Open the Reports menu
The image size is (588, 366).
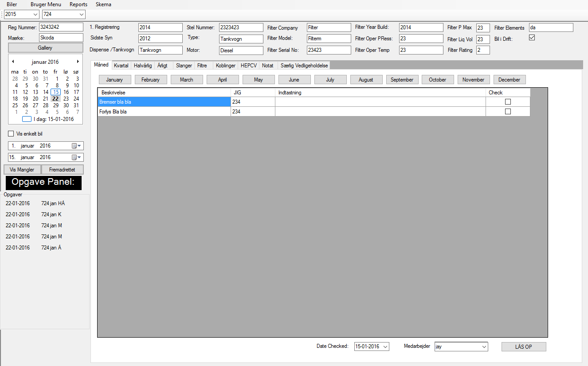point(78,4)
